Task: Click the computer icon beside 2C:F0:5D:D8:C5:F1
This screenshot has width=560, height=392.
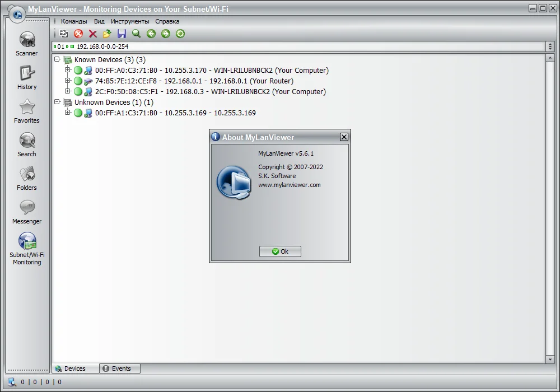Action: click(88, 92)
